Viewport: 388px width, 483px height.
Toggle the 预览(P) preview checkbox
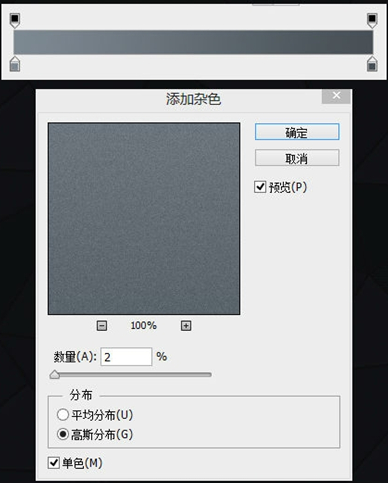click(260, 187)
